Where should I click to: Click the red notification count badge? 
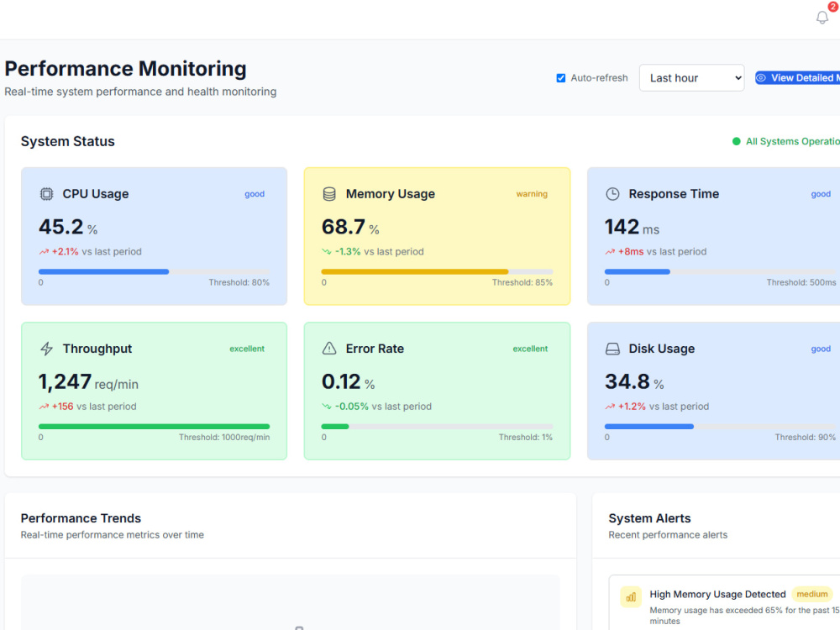point(833,6)
